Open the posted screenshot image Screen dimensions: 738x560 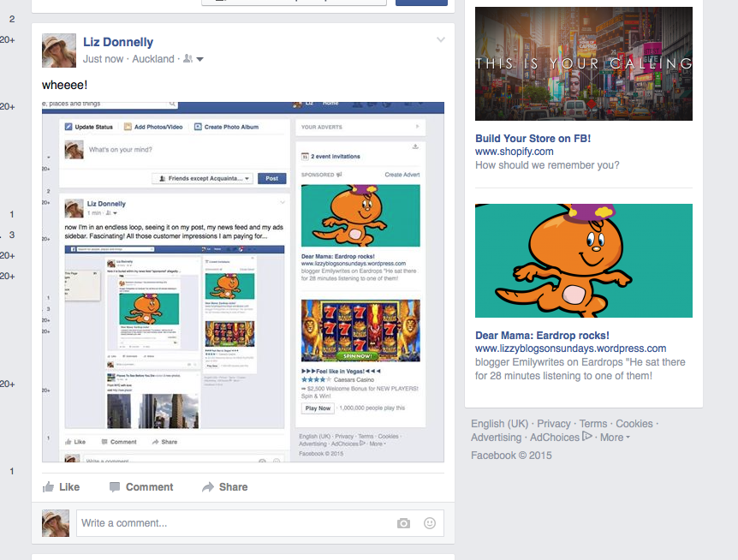(243, 282)
